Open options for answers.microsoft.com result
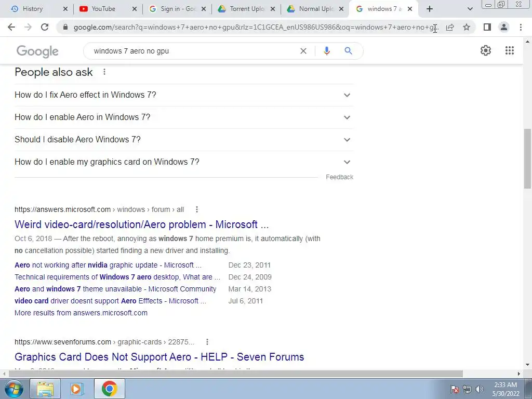Screen dimensions: 532x399 click(197, 209)
